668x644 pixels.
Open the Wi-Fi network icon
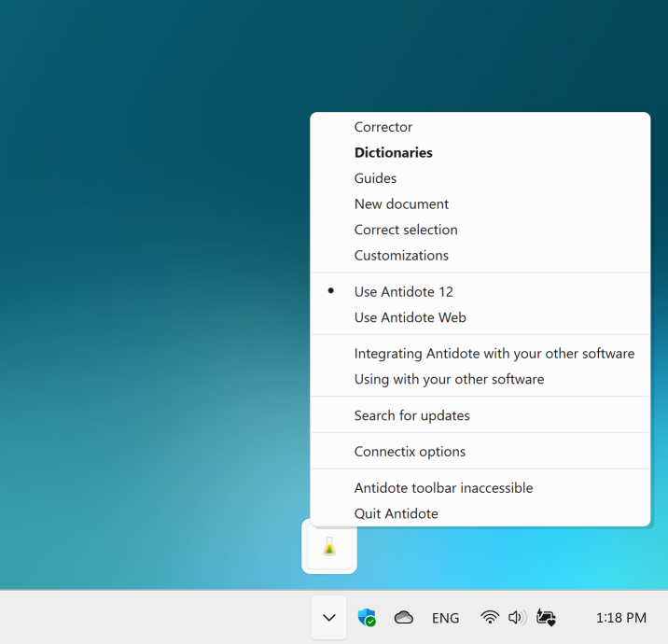pos(490,618)
